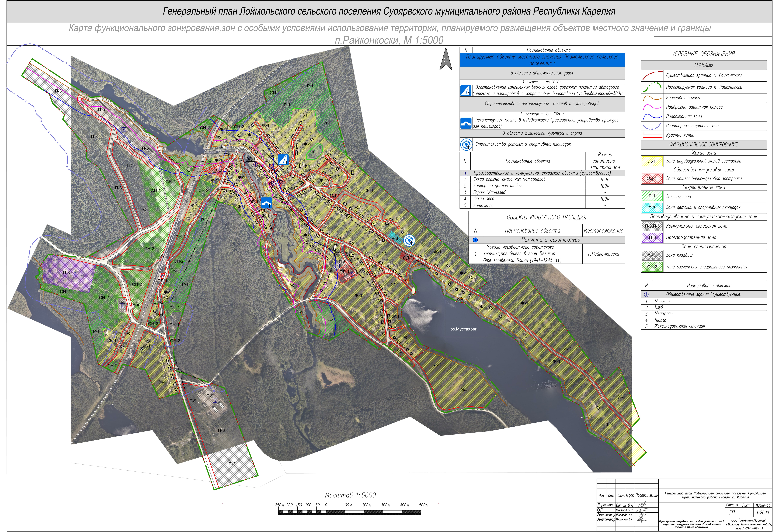Click 'Склад горюче-смазочных материалов' row
The width and height of the screenshot is (779, 532).
click(x=542, y=179)
